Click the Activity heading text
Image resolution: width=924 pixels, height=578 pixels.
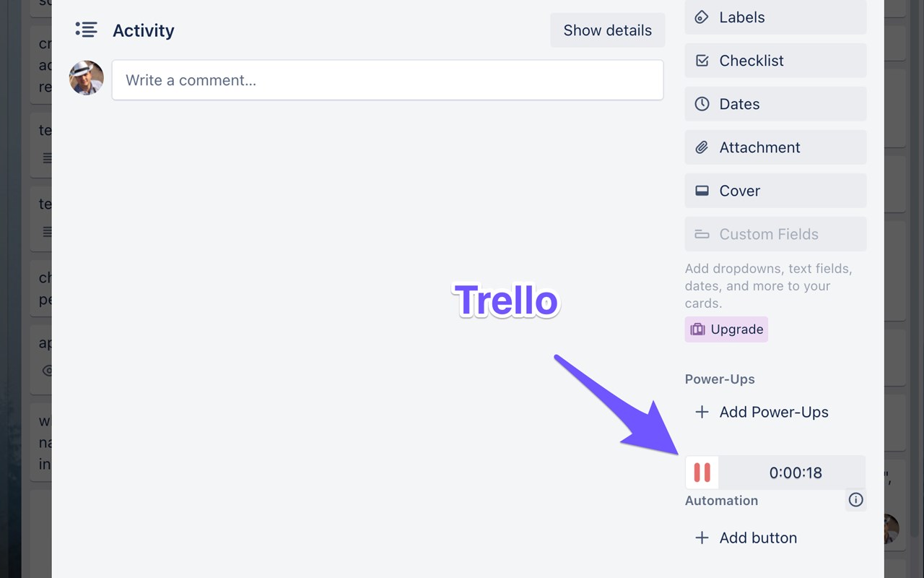point(144,30)
